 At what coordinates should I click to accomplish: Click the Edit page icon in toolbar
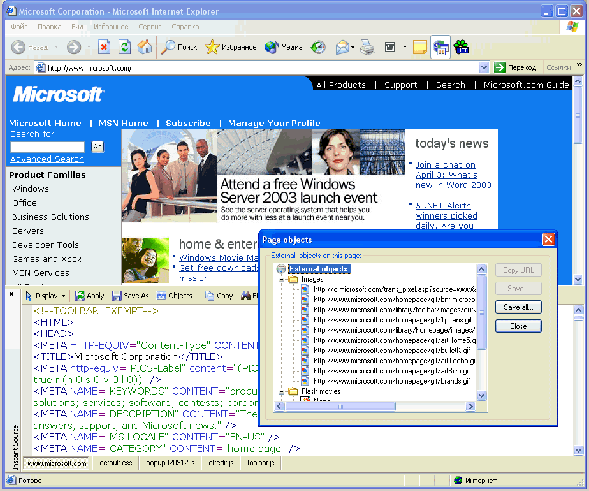tap(390, 47)
